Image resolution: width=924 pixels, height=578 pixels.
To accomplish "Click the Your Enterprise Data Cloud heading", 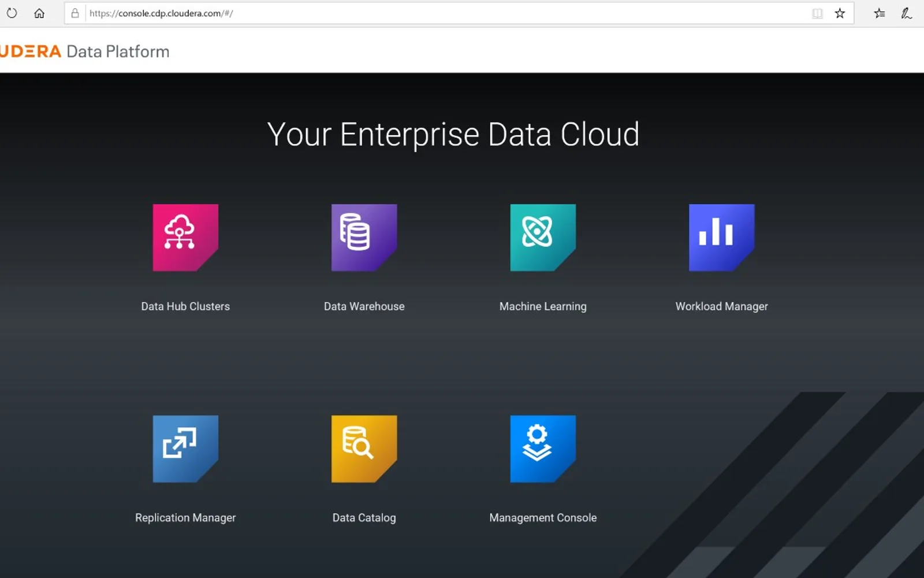I will pos(453,135).
